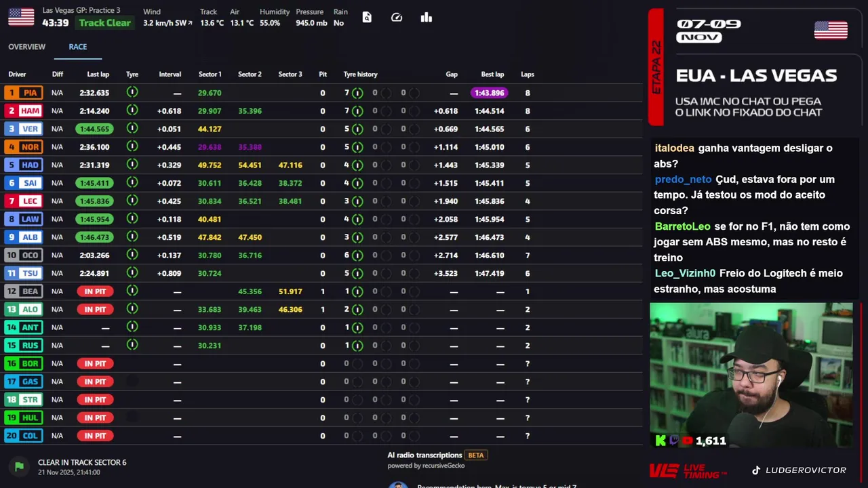Click TSU's +3.523 gap value

(446, 273)
